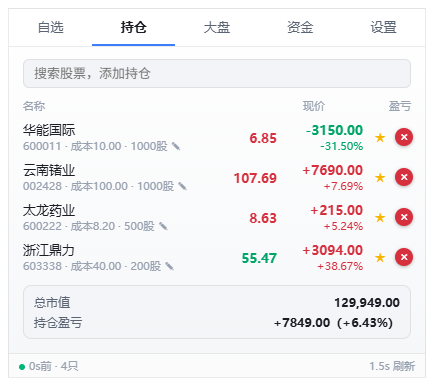Viewport: 434px width, 386px height.
Task: Click the 600222 · 成本8.20 · 500股 detail line
Action: (89, 226)
